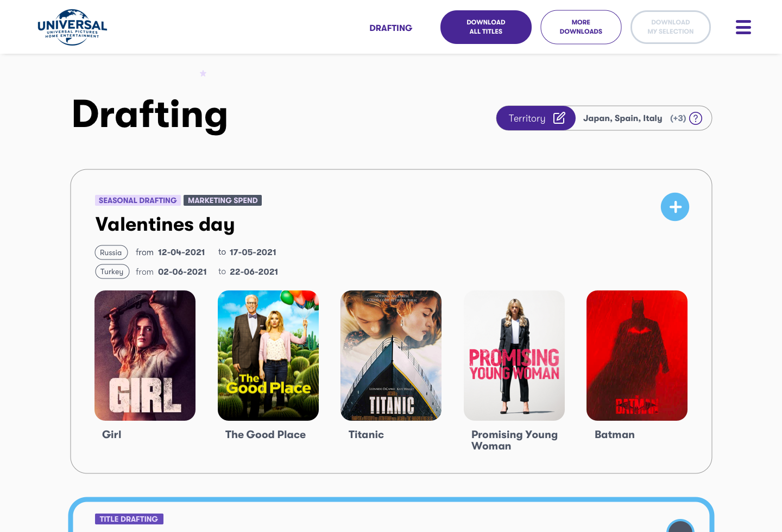782x532 pixels.
Task: Select The Good Place poster
Action: (x=268, y=356)
